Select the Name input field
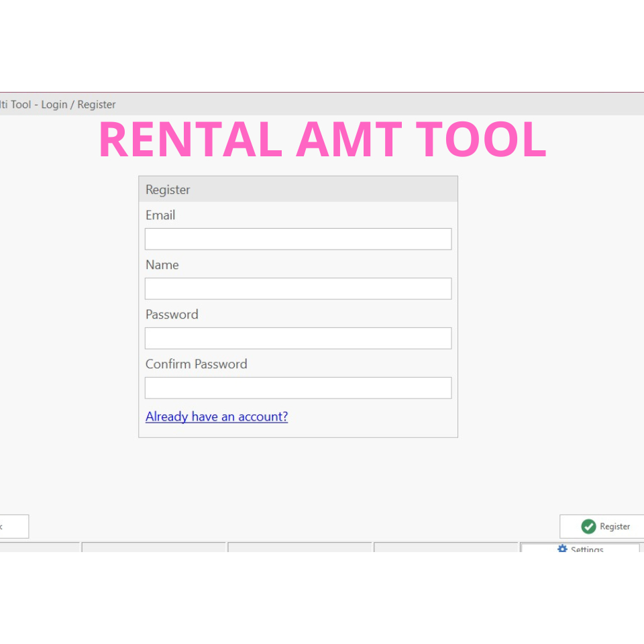 click(298, 288)
